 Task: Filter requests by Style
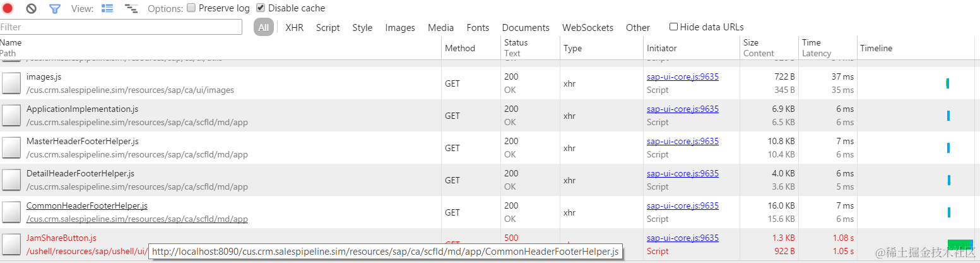pyautogui.click(x=362, y=28)
